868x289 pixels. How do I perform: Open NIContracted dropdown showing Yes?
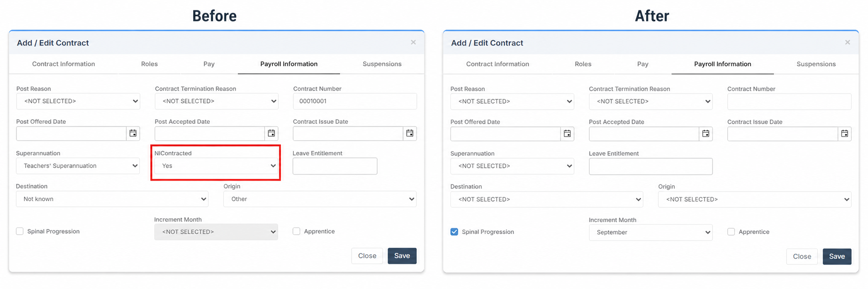tap(216, 166)
